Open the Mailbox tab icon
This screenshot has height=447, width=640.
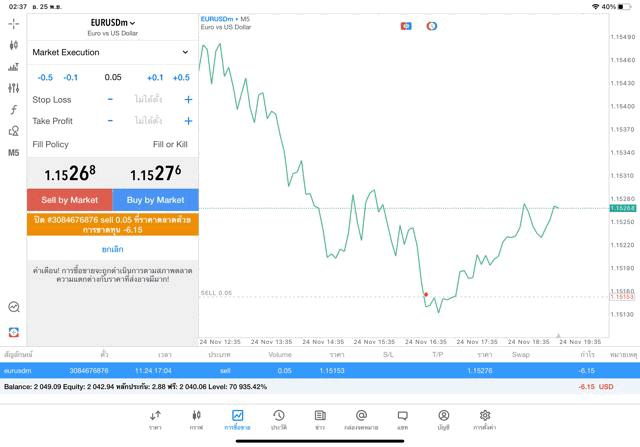pyautogui.click(x=361, y=419)
